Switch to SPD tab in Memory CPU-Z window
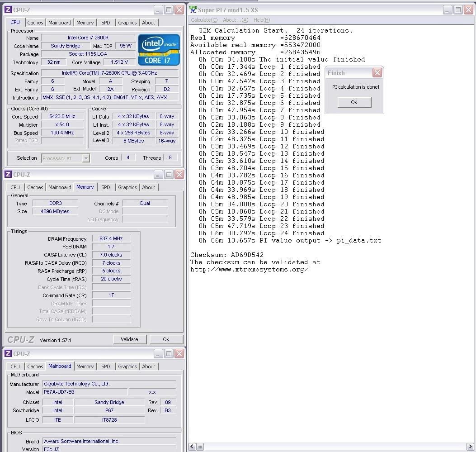 click(106, 187)
